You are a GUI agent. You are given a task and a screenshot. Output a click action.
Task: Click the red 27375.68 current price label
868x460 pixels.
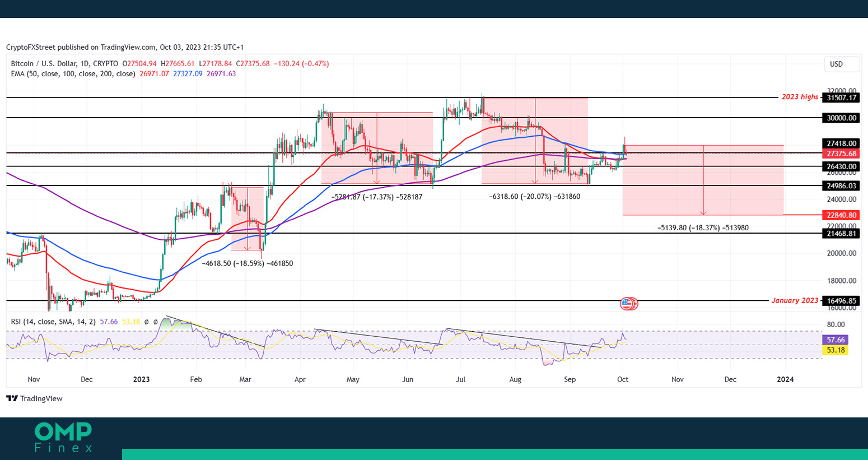pos(842,154)
